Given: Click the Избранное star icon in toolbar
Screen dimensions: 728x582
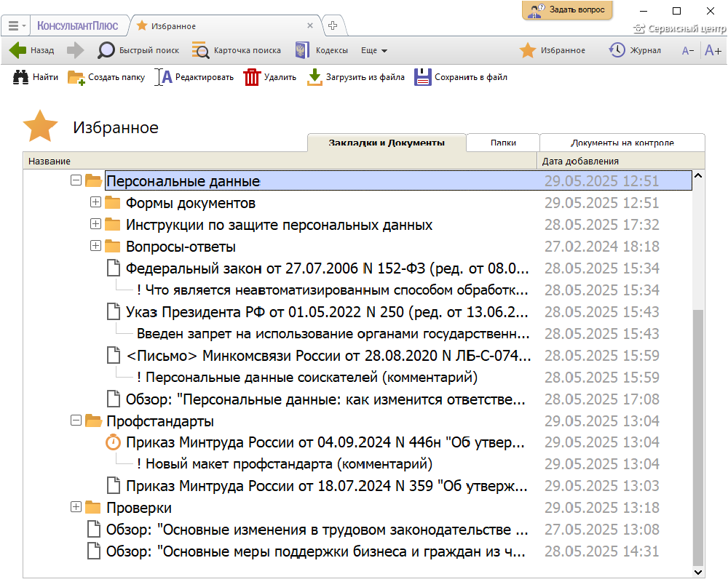Looking at the screenshot, I should [527, 50].
